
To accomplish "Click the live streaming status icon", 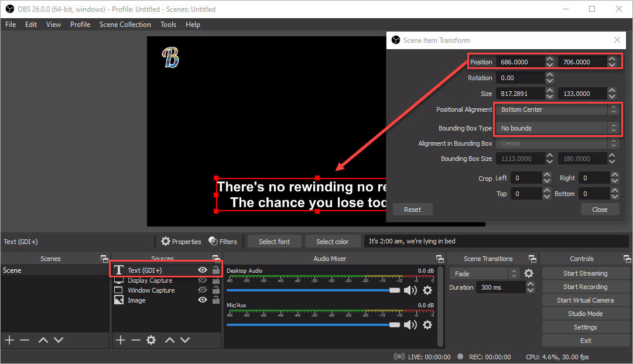I will point(399,357).
